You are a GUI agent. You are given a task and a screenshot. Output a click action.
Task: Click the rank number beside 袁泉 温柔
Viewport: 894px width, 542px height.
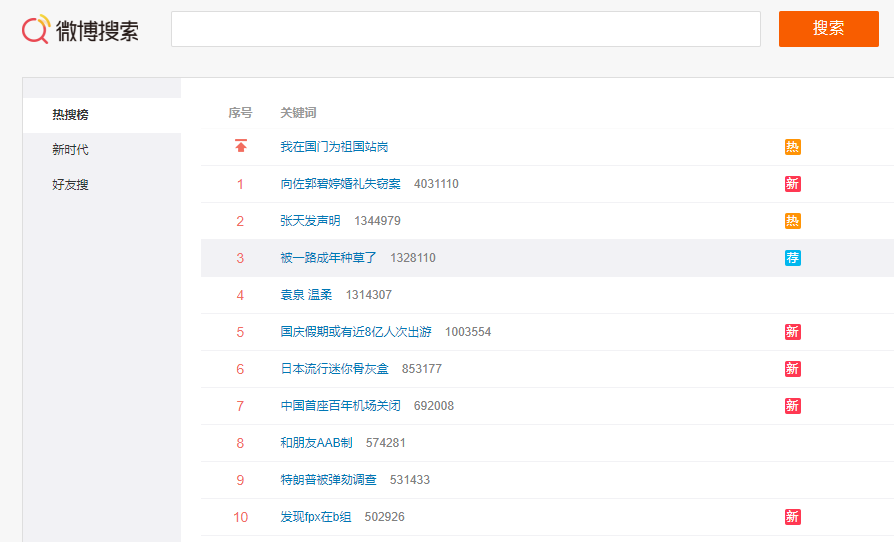point(240,296)
